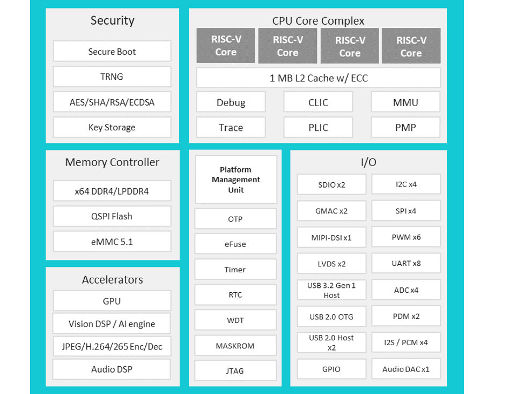Toggle the Debug unit

click(x=231, y=102)
